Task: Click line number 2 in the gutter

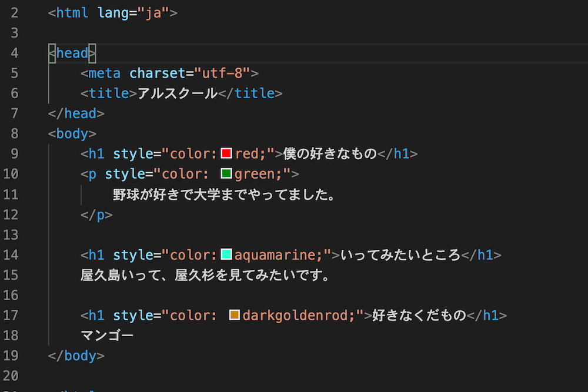Action: [14, 13]
